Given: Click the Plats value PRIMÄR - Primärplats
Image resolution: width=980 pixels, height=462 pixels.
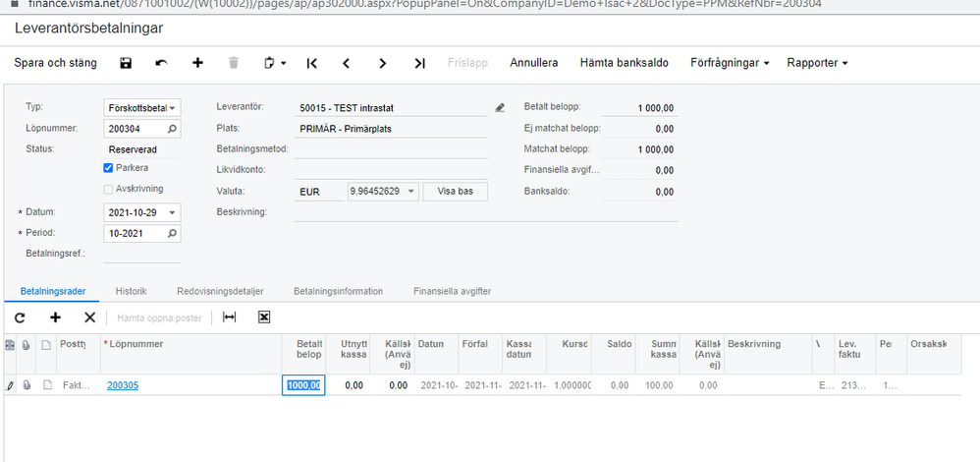Looking at the screenshot, I should (391, 129).
